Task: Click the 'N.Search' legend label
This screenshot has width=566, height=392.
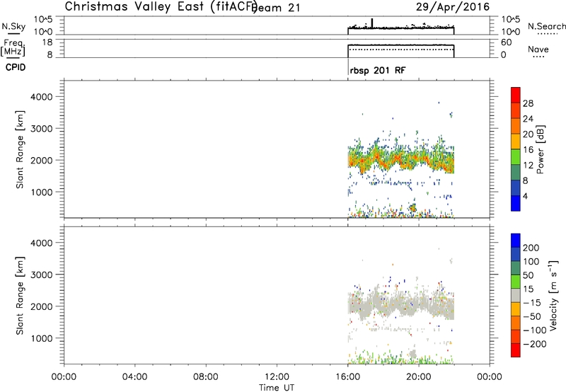Action: (x=546, y=26)
